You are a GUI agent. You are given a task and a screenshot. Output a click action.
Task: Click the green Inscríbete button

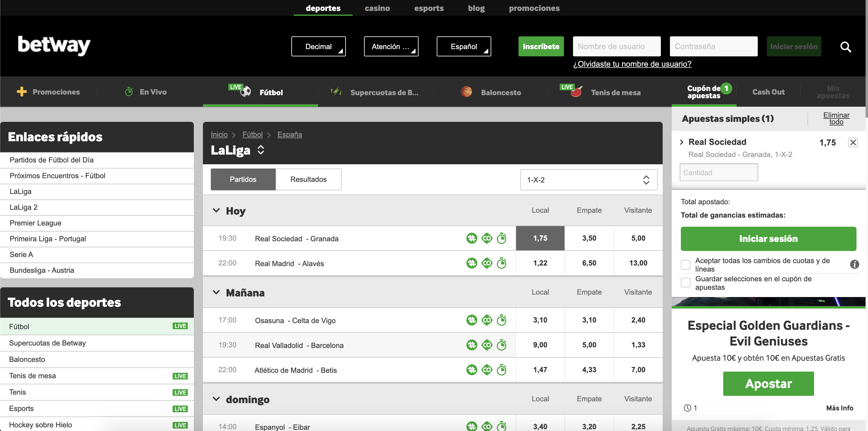(541, 47)
